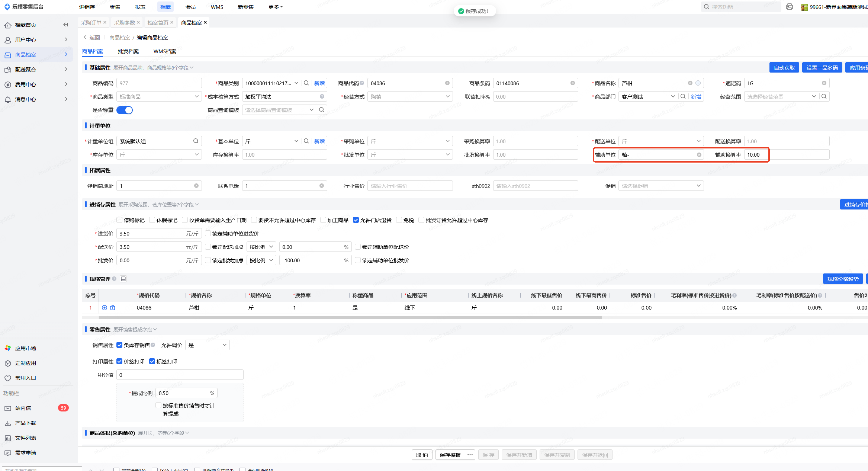This screenshot has width=868, height=471.
Task: Add a spec row with the plus icon
Action: [105, 308]
